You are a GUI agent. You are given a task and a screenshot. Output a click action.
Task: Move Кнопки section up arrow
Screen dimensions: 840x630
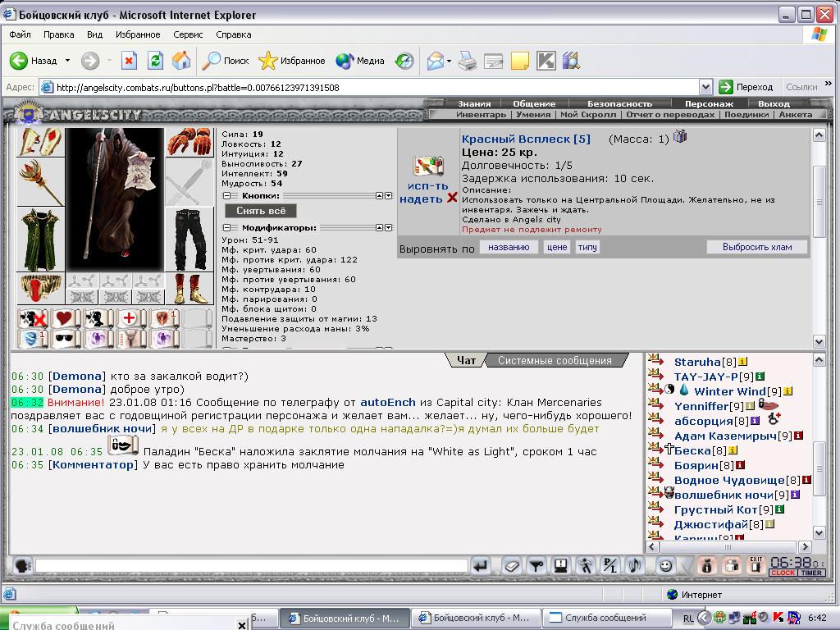tap(379, 196)
